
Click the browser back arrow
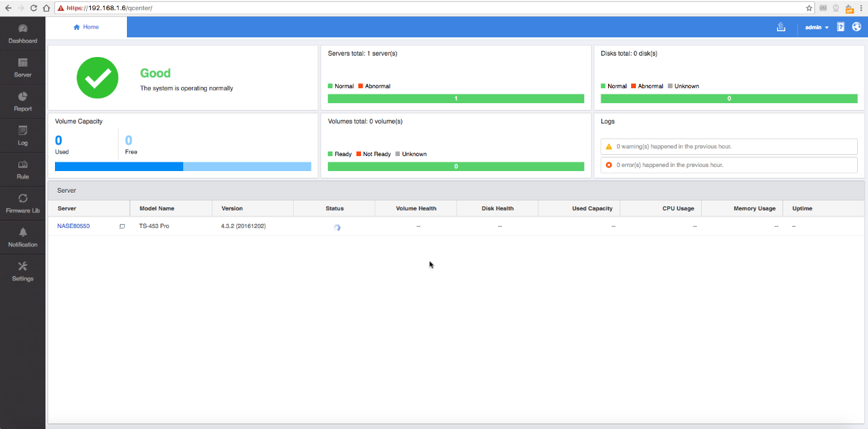[7, 8]
